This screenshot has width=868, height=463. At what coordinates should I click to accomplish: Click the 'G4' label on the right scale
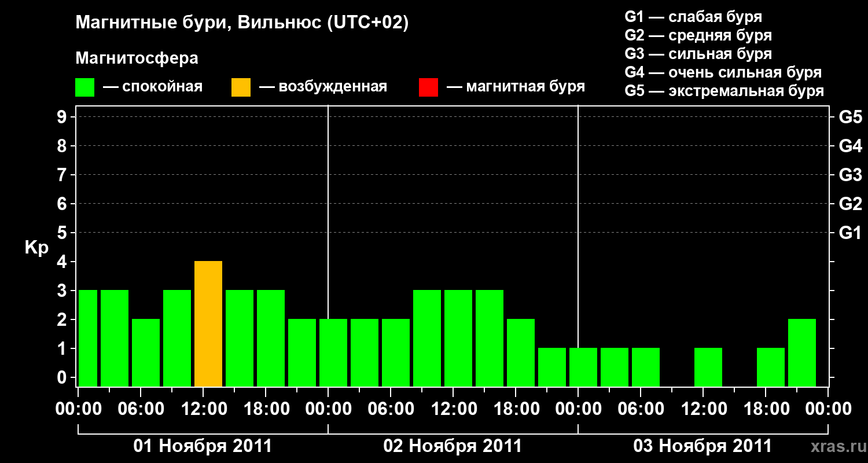[x=851, y=146]
